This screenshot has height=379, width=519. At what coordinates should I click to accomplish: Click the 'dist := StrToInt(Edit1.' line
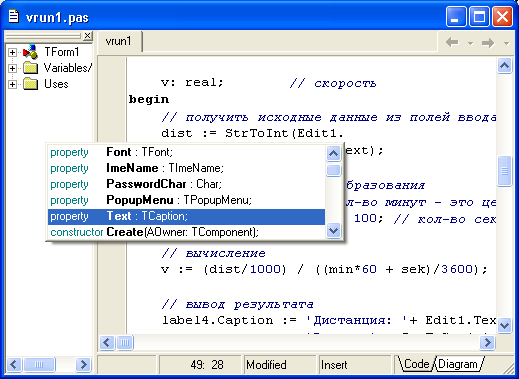(252, 134)
